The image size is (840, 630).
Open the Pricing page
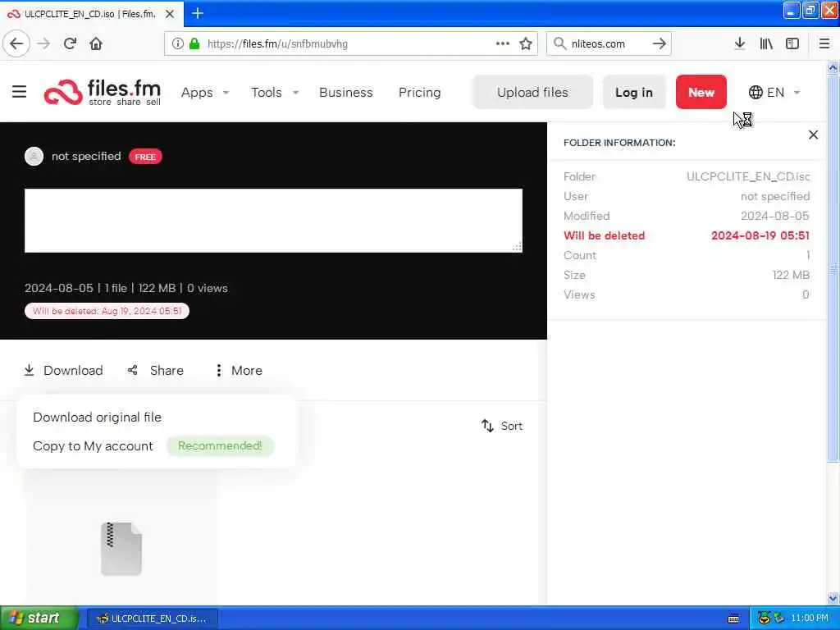419,93
